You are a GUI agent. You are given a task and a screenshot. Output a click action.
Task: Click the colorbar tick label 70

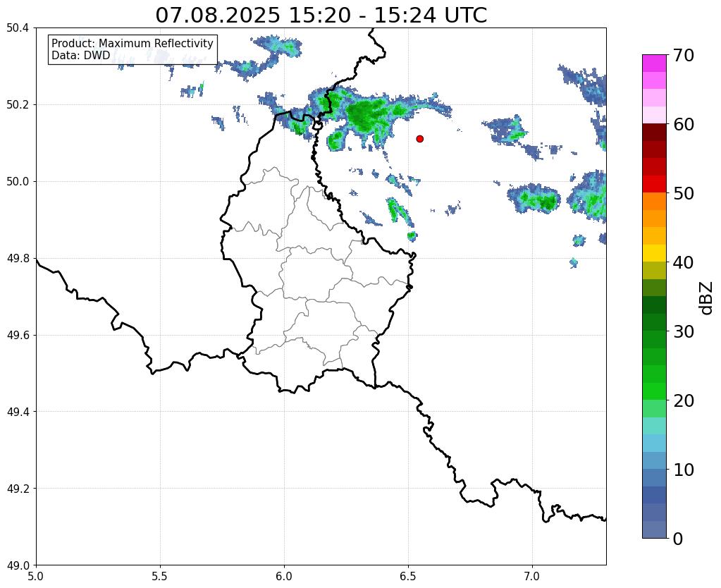684,55
